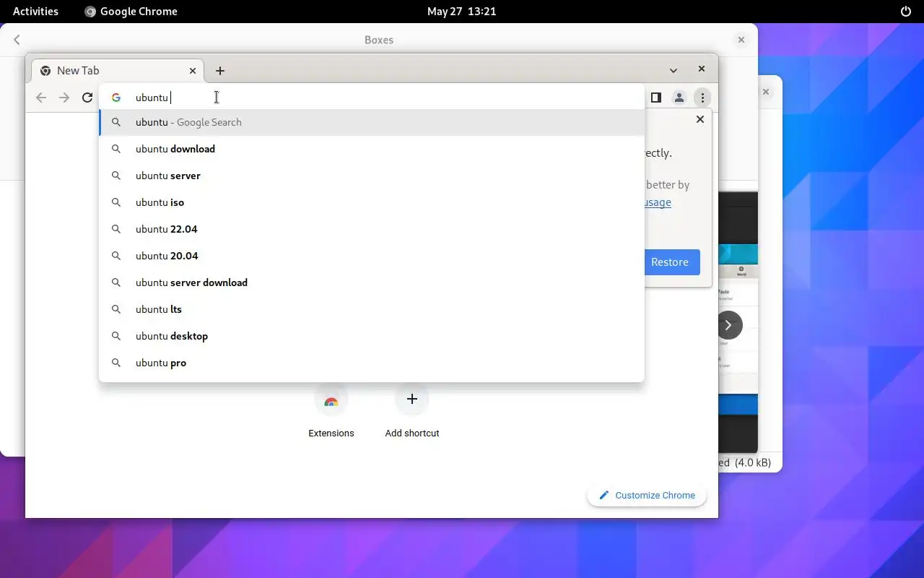Viewport: 924px width, 578px height.
Task: Open the system power menu icon
Action: (906, 11)
